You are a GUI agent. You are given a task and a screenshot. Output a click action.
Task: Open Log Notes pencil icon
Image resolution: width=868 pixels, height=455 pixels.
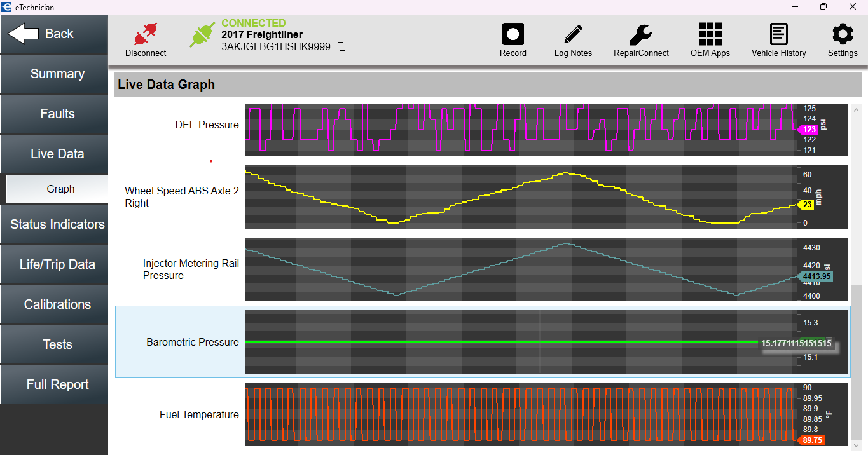coord(573,34)
